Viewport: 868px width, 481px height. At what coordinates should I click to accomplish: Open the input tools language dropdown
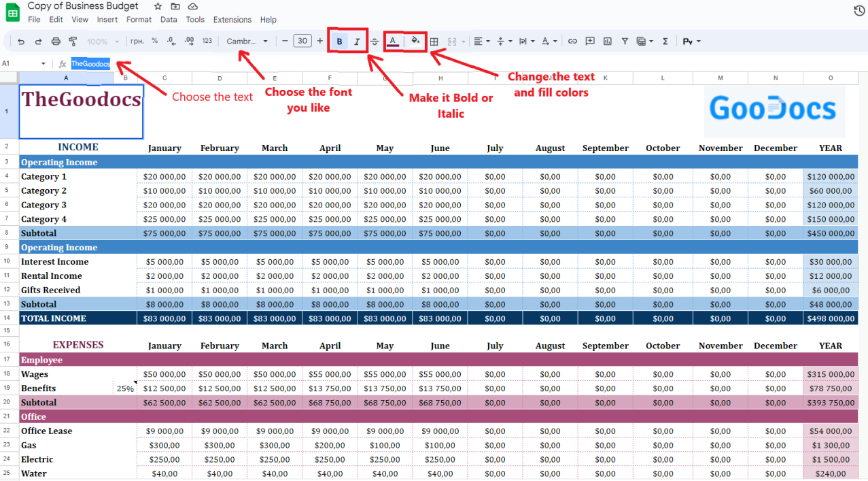coord(691,42)
